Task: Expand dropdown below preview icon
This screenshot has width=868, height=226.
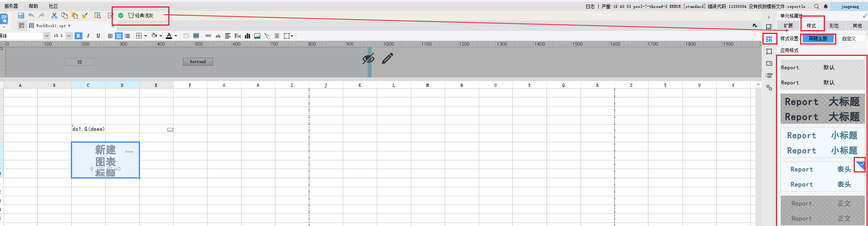Action: pyautogui.click(x=4, y=27)
